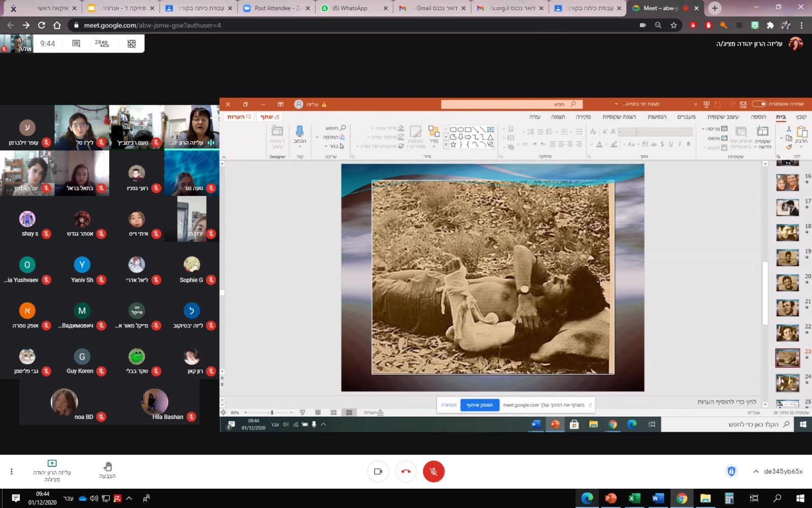Expand the Select (בחר) dropdown in editing group
This screenshot has width=812, height=508.
pos(334,146)
